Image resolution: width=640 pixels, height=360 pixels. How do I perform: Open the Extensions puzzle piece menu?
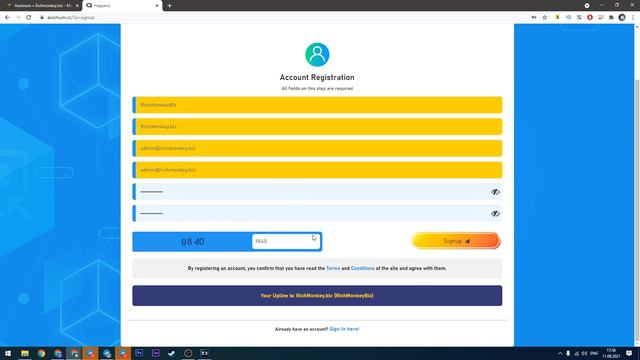[611, 18]
